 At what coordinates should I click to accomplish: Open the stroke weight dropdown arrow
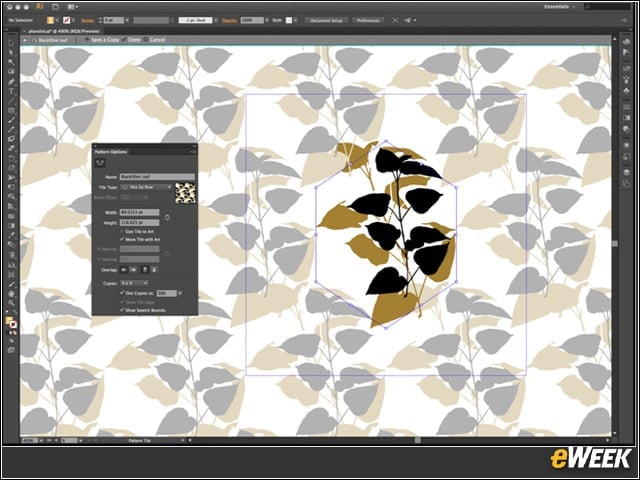[x=127, y=20]
